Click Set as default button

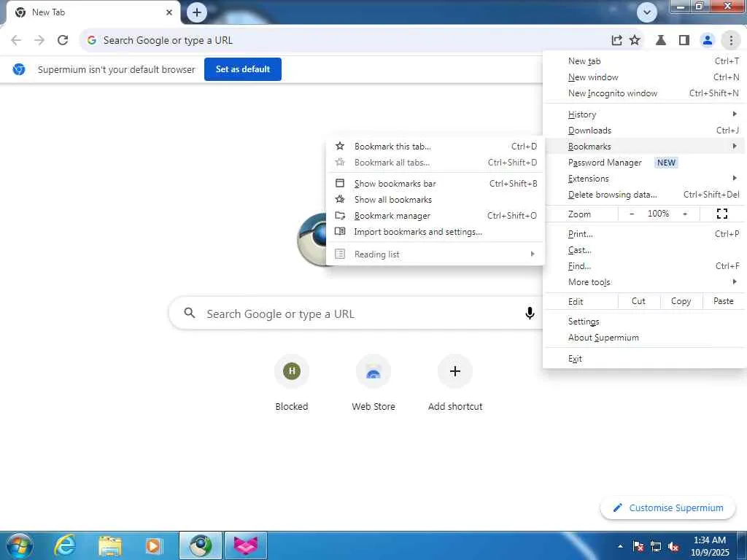pyautogui.click(x=242, y=69)
